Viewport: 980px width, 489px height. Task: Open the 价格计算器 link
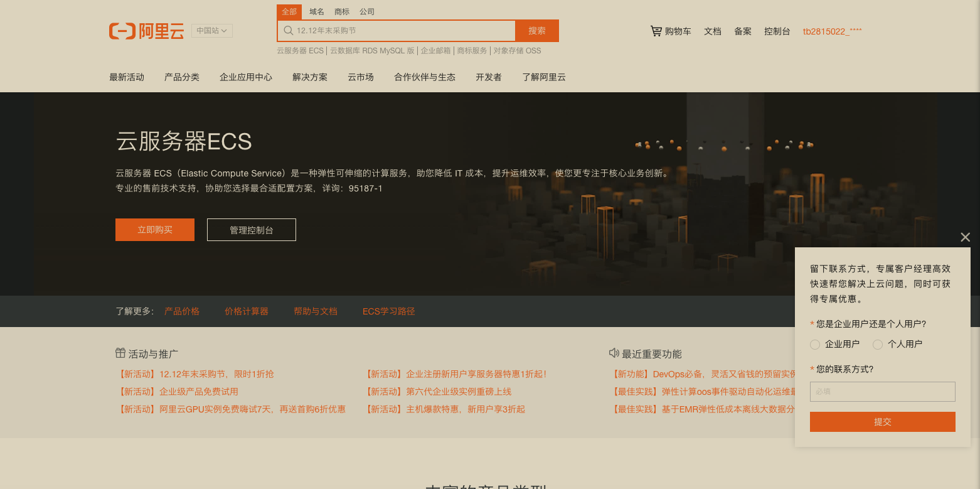click(247, 311)
